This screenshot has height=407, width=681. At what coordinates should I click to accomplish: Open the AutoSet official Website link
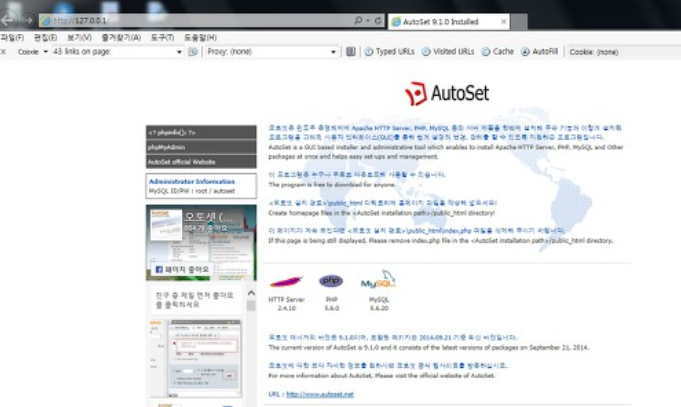[201, 162]
